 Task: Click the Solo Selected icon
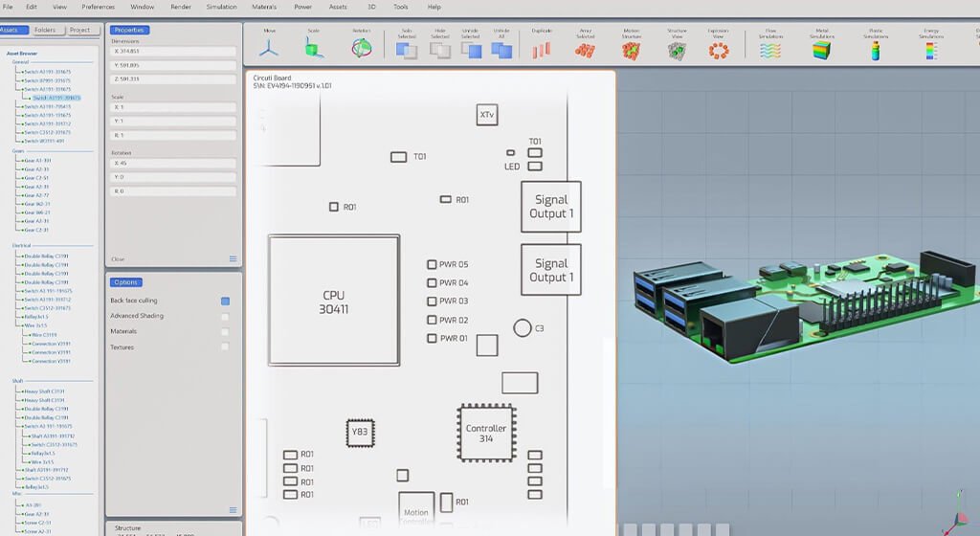[x=407, y=50]
